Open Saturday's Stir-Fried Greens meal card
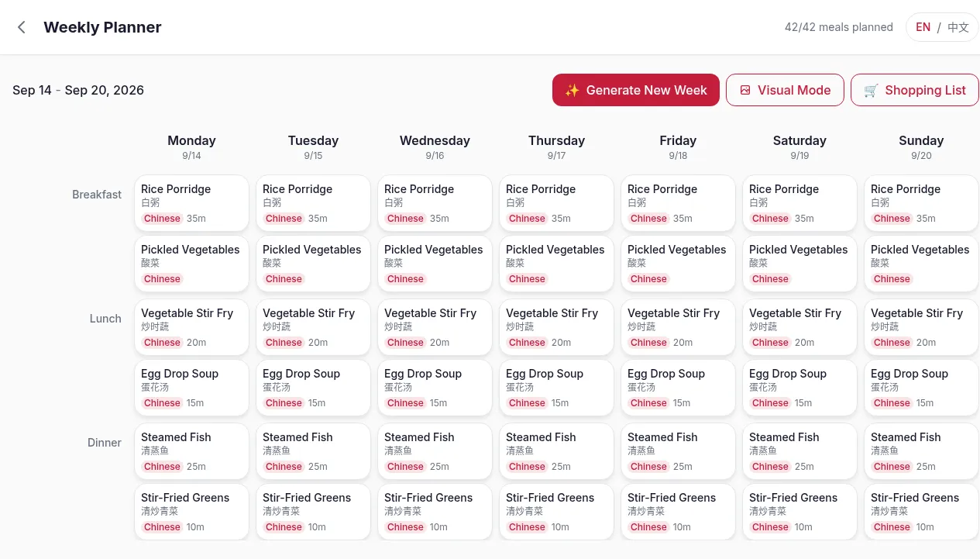 799,512
